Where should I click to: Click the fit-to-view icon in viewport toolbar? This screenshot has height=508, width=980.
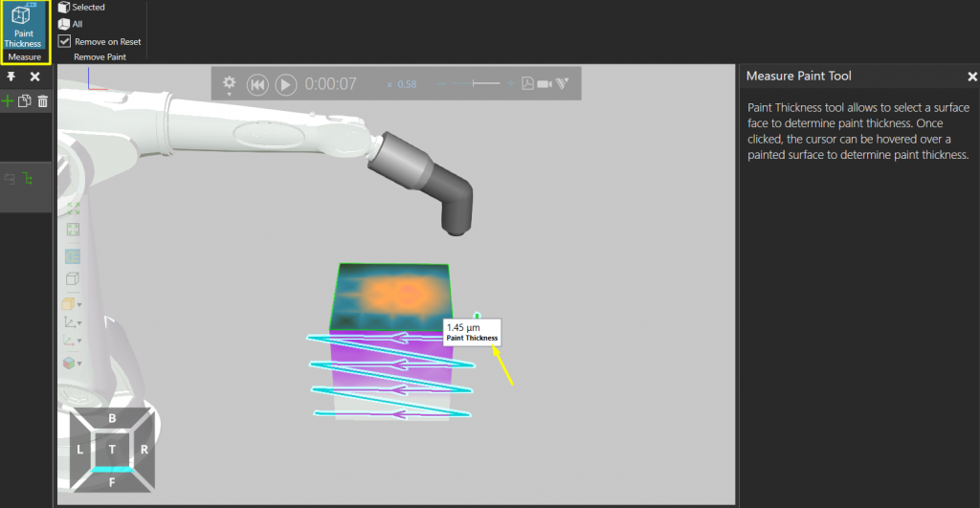(72, 208)
